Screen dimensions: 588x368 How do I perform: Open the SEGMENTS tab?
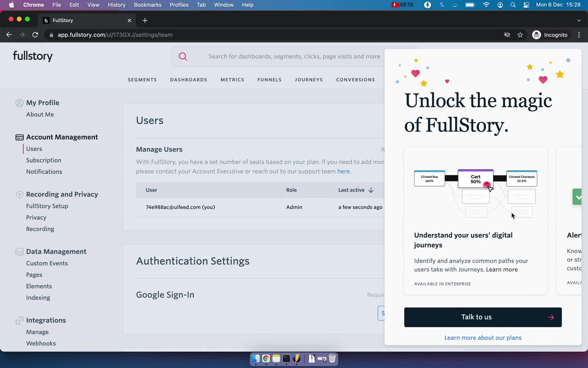click(142, 80)
